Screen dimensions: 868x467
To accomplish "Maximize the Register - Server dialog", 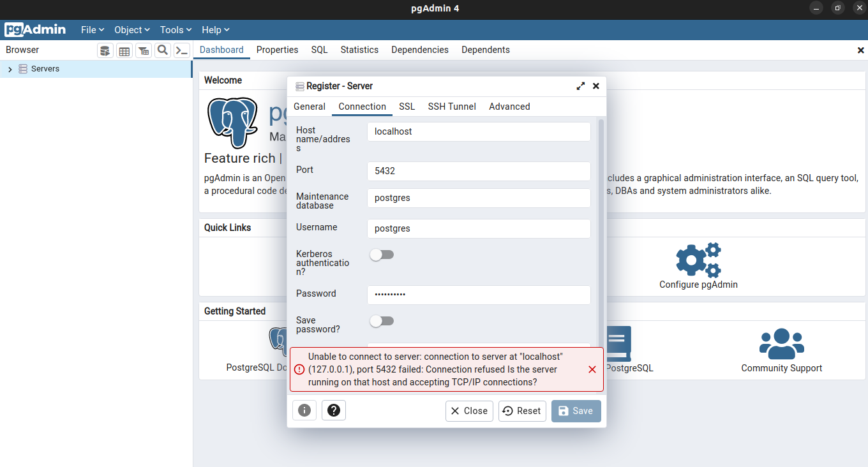I will 581,86.
